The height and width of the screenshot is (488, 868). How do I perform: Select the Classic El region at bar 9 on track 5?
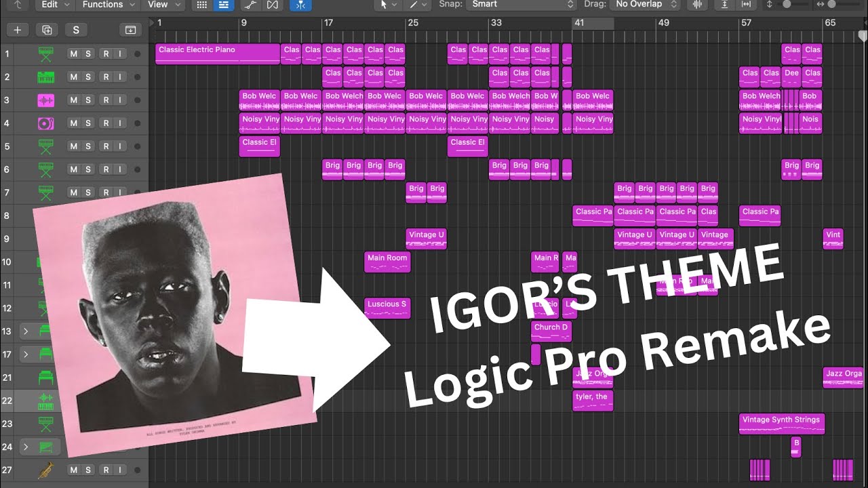coord(260,146)
